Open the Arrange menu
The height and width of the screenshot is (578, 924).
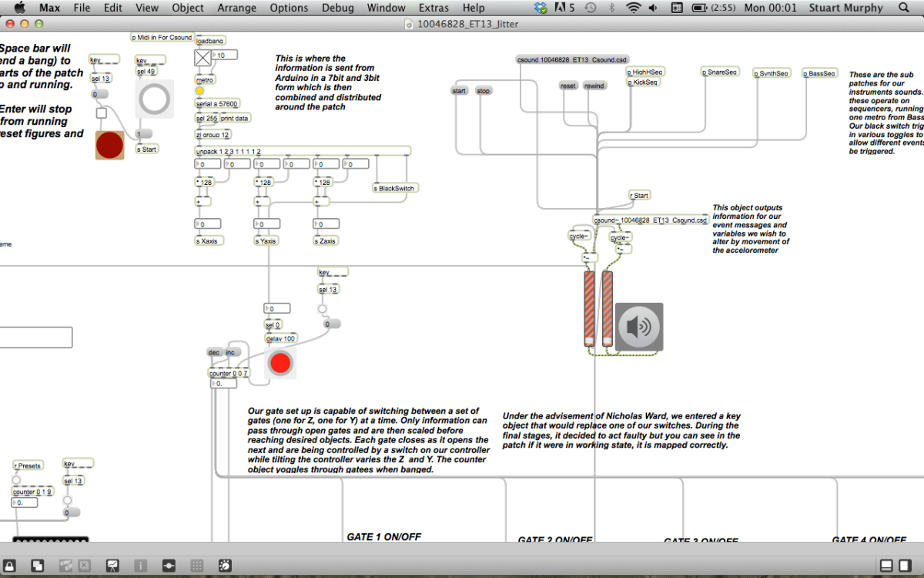(236, 8)
